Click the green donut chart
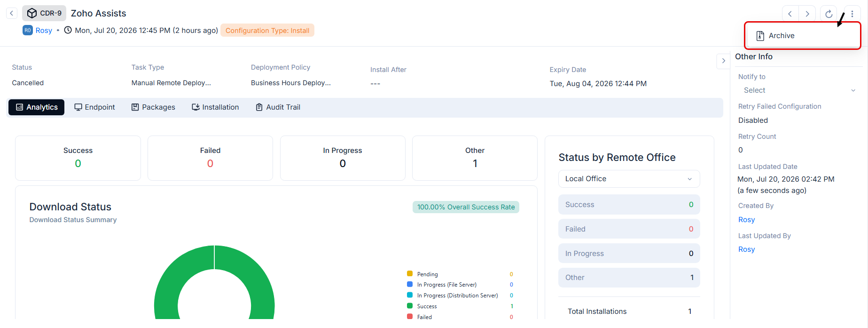Viewport: 868px width, 328px height. pyautogui.click(x=214, y=282)
